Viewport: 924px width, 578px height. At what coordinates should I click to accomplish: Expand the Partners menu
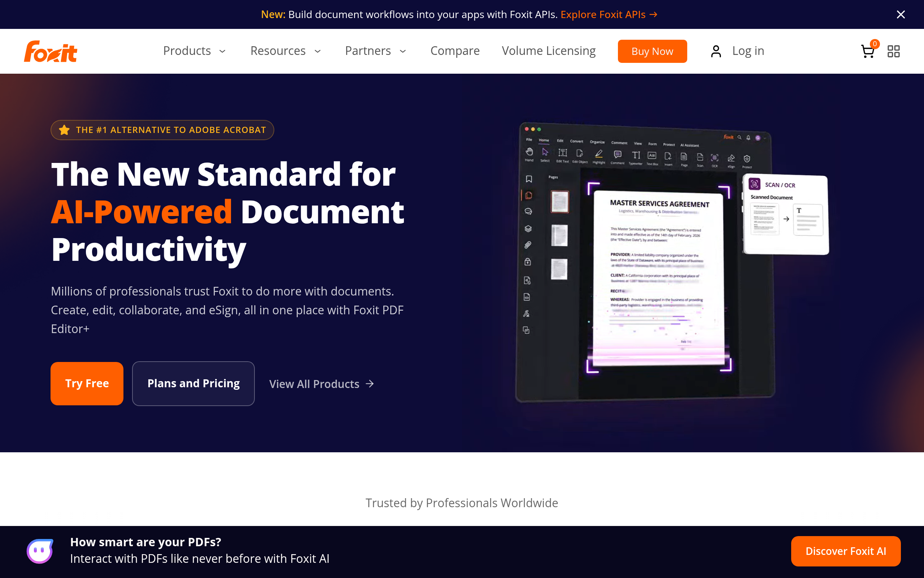tap(376, 51)
